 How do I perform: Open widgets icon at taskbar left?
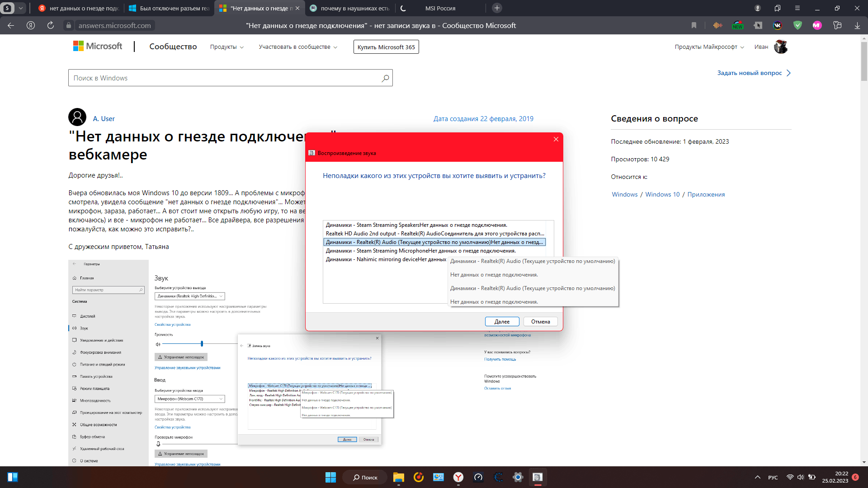13,477
